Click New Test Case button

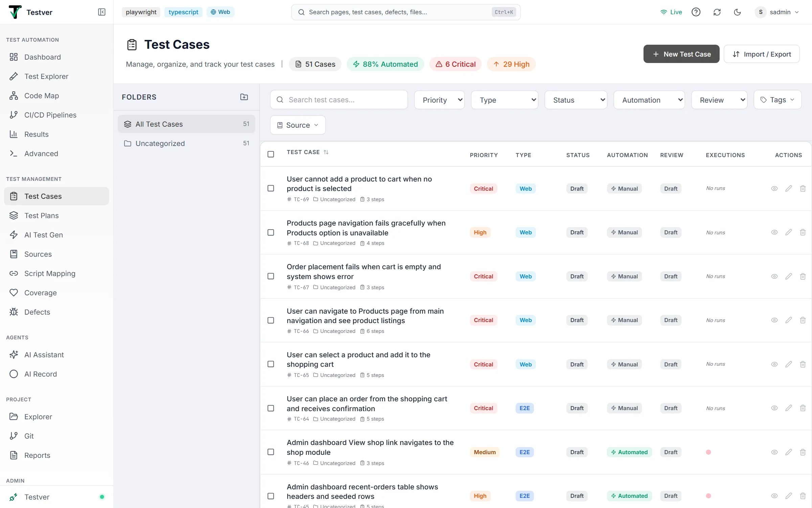click(x=681, y=54)
